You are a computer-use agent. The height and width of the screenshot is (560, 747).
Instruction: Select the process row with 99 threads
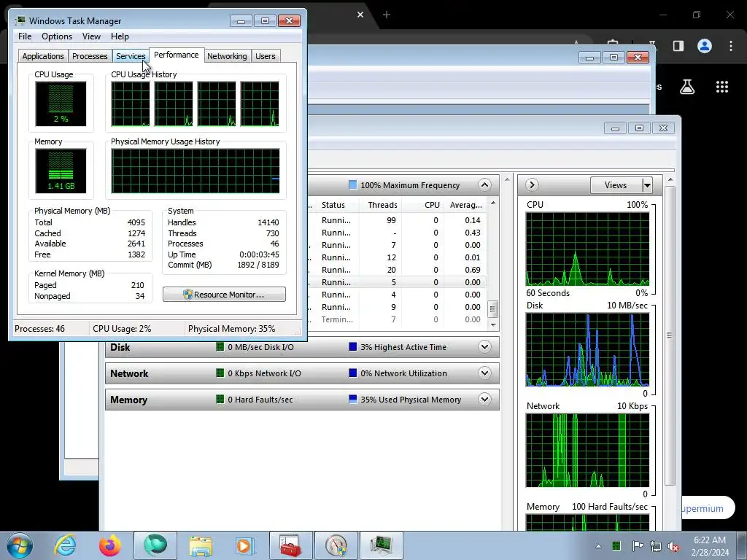point(398,220)
